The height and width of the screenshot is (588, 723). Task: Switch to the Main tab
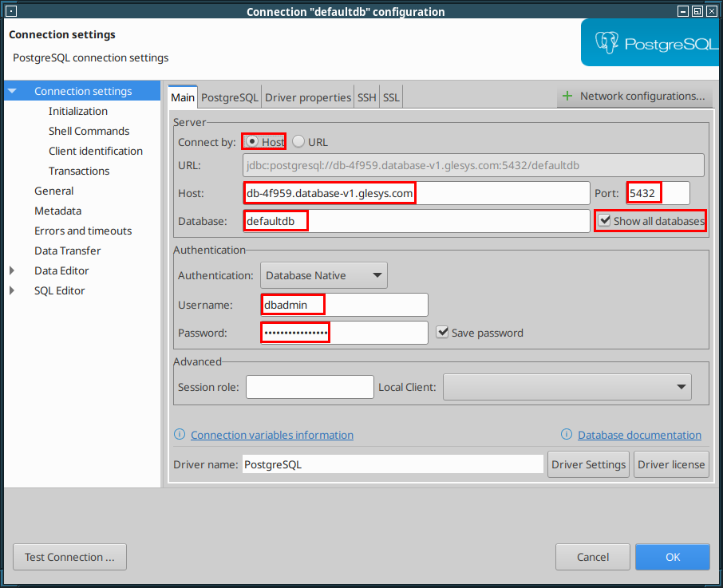pyautogui.click(x=183, y=97)
